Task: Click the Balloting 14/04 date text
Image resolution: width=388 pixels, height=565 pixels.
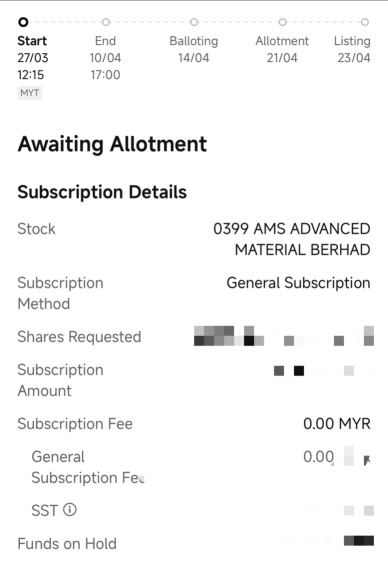Action: click(x=194, y=58)
